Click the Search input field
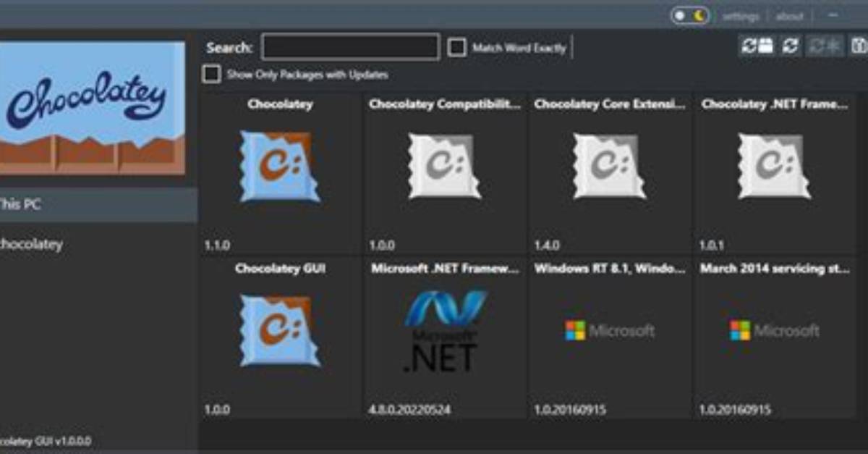The width and height of the screenshot is (868, 454). coord(350,47)
